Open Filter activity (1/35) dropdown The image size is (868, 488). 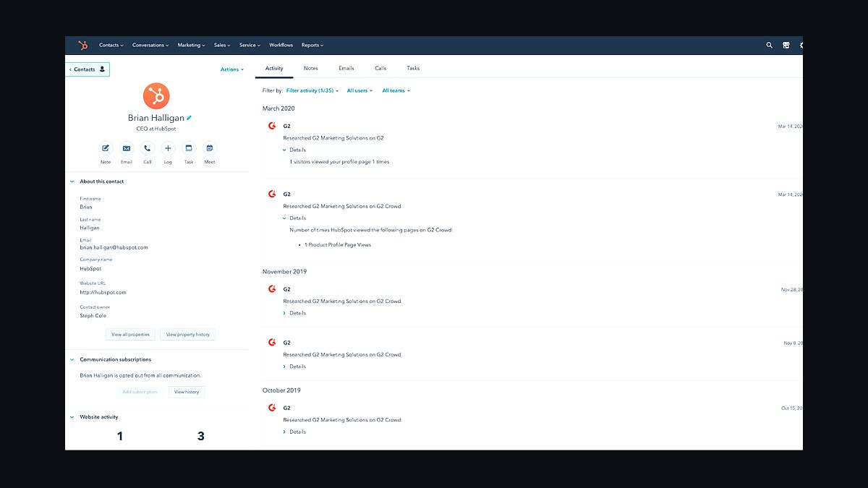[x=312, y=90]
